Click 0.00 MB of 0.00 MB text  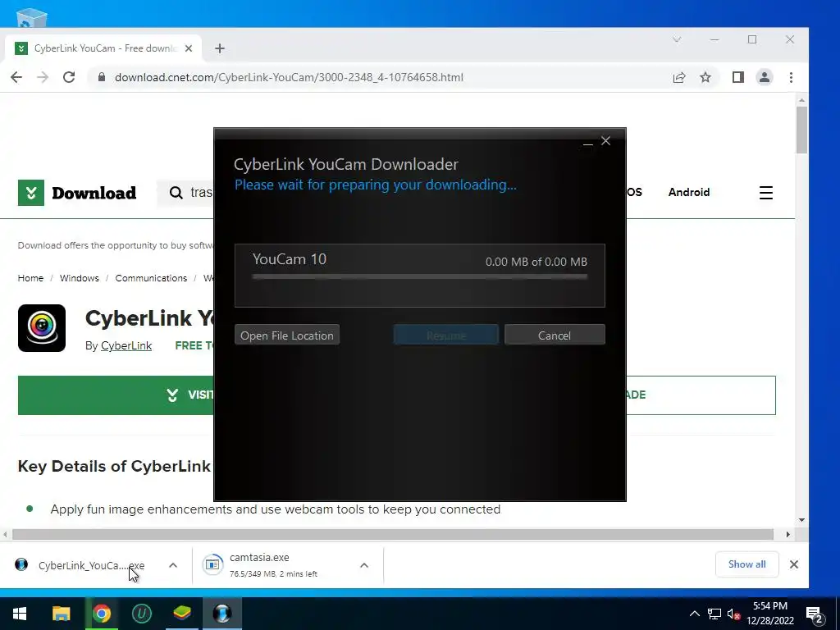(536, 262)
